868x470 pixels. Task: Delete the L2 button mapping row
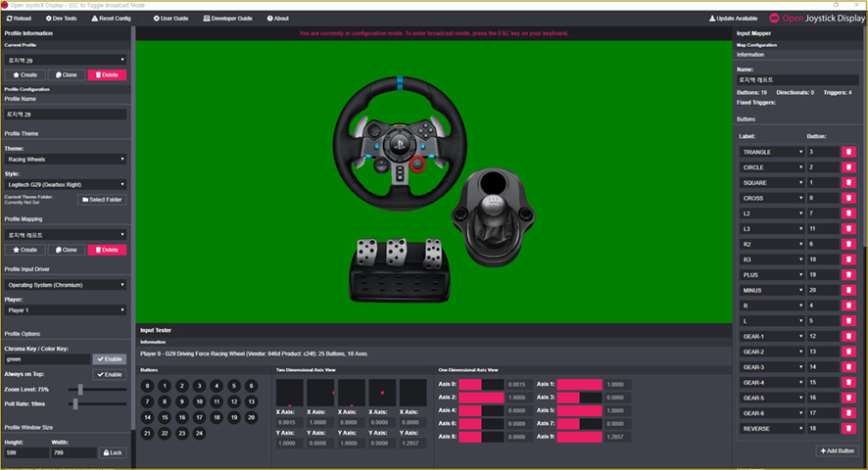[x=848, y=213]
